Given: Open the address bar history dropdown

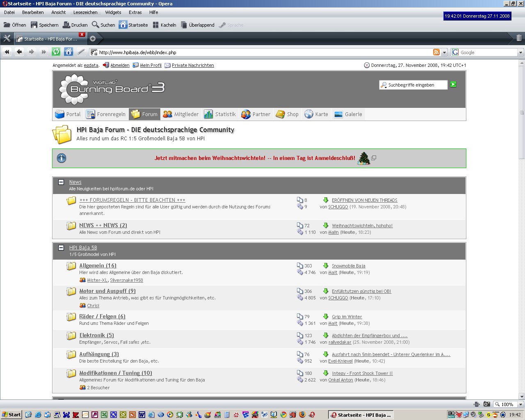Looking at the screenshot, I should tap(444, 52).
